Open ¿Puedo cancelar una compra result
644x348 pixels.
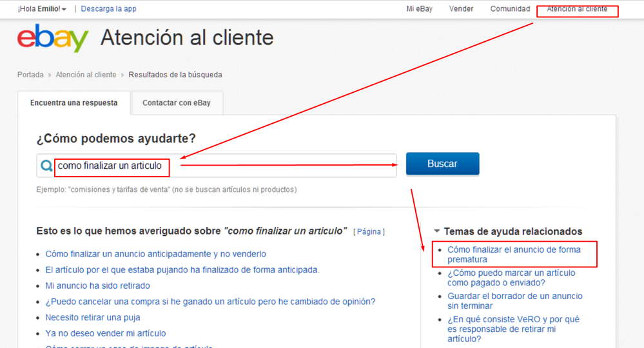click(x=210, y=302)
